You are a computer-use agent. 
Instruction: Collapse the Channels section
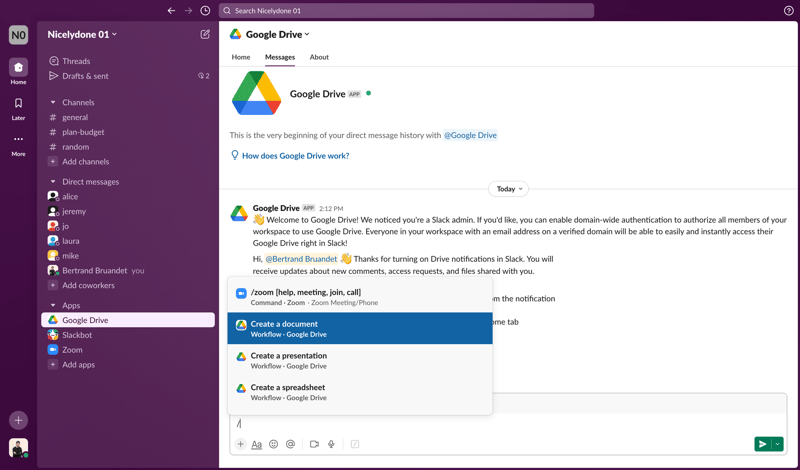pos(53,102)
